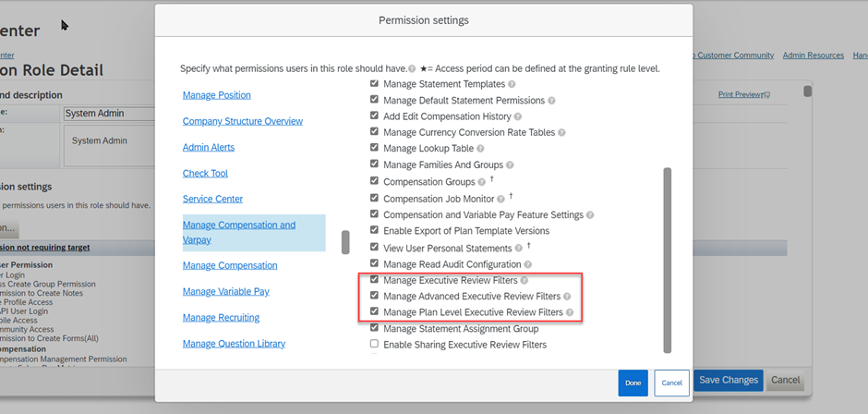Uncheck Manage Executive Review Filters checkbox
The width and height of the screenshot is (868, 414).
[x=374, y=279]
